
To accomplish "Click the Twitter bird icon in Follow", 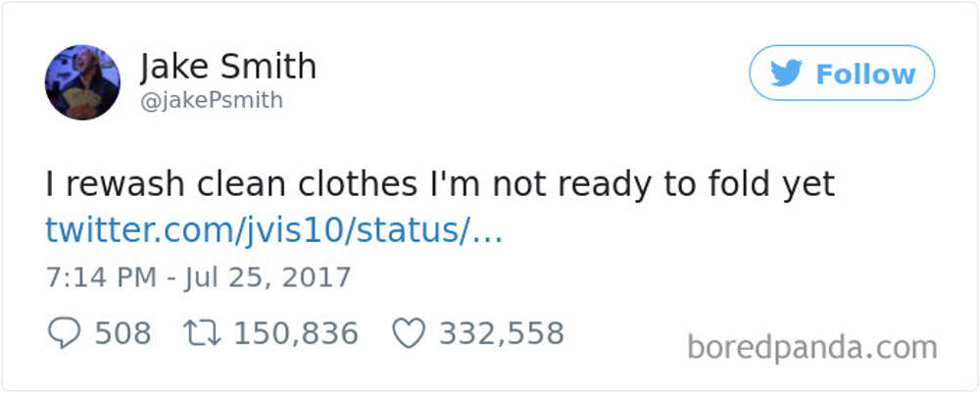I will click(x=787, y=74).
